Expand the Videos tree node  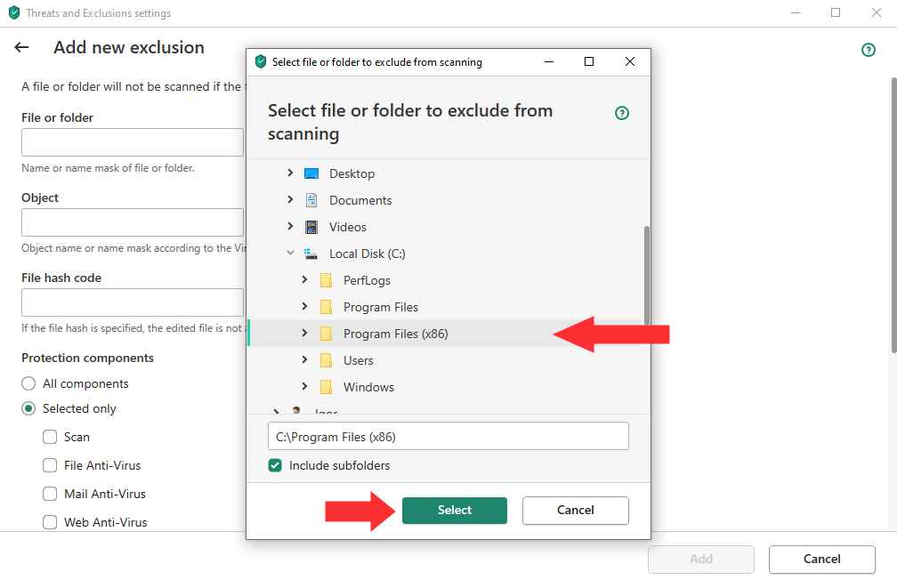point(290,226)
